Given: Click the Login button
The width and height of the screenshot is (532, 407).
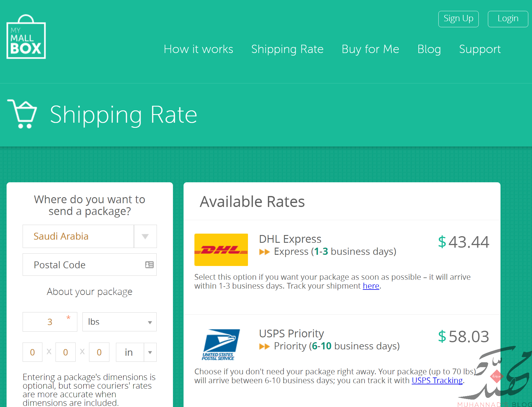Looking at the screenshot, I should point(508,19).
